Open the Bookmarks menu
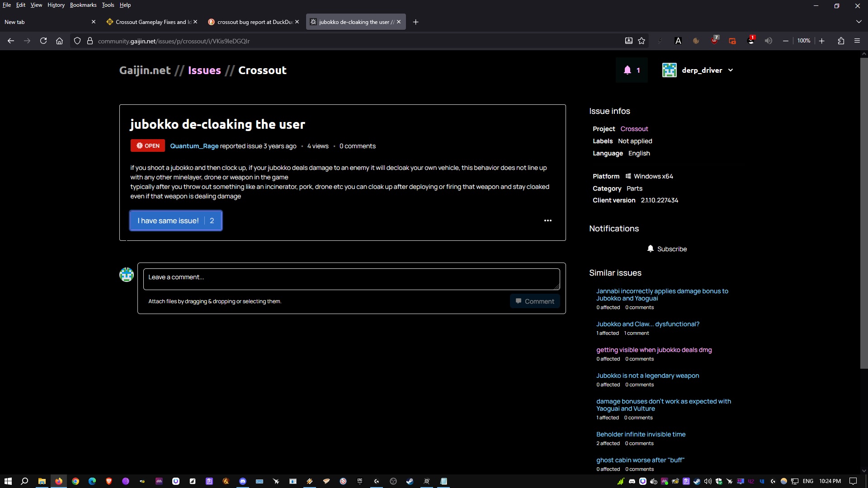Viewport: 868px width, 488px height. [83, 5]
